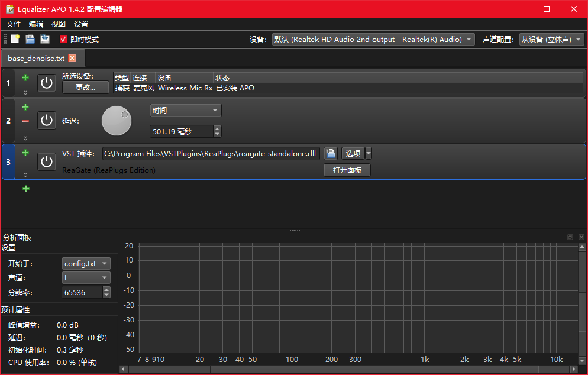Screen dimensions: 588x375
Task: Click red minus icon to remove row 2
Action: point(25,121)
